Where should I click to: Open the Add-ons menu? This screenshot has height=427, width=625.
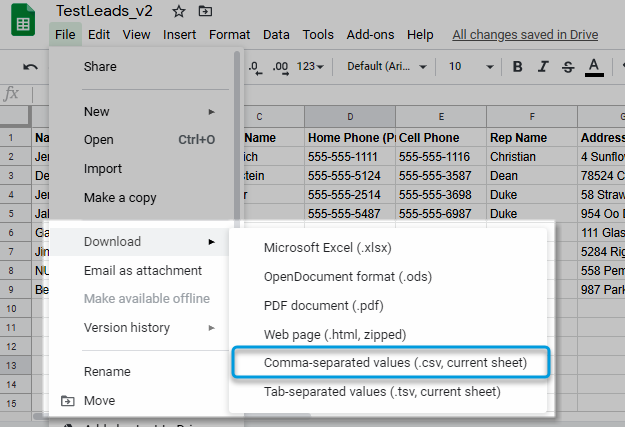370,35
